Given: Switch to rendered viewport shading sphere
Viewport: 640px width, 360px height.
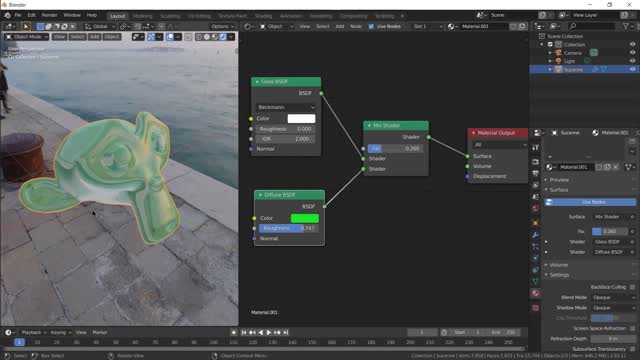Looking at the screenshot, I should point(223,37).
